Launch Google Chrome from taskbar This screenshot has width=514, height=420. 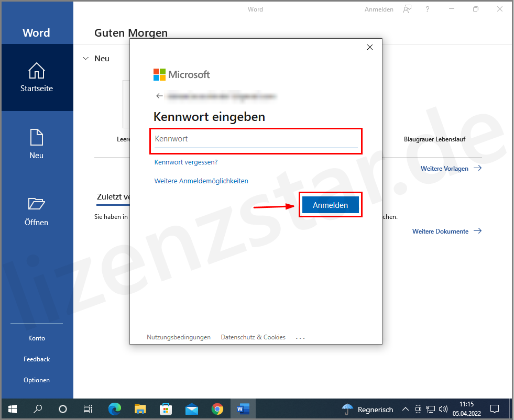point(217,409)
